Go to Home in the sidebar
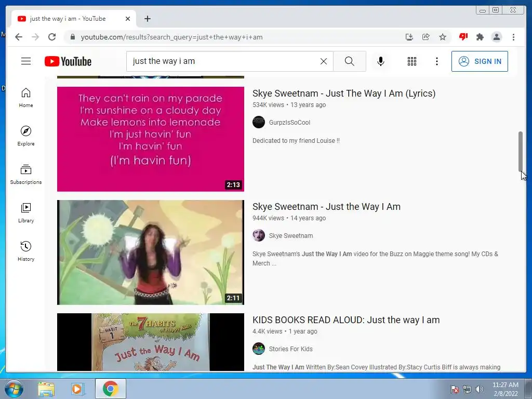532x399 pixels. coord(26,98)
